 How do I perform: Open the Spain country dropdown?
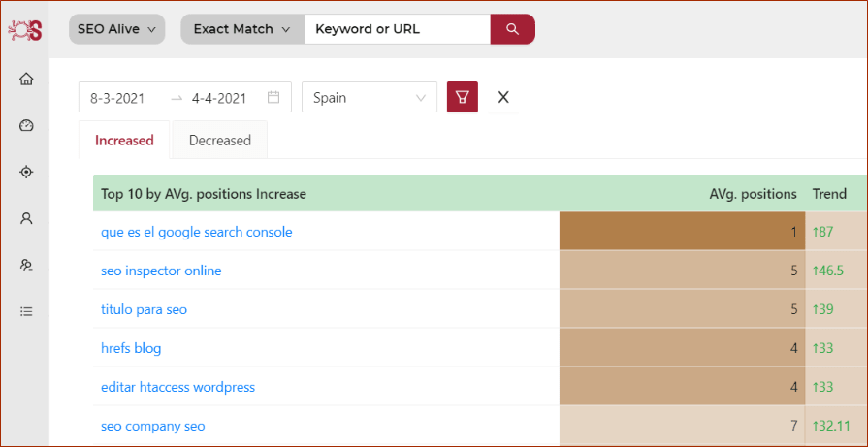[370, 97]
